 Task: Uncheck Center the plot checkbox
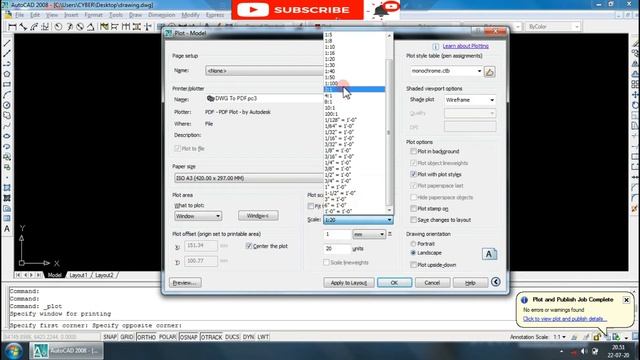coord(249,246)
